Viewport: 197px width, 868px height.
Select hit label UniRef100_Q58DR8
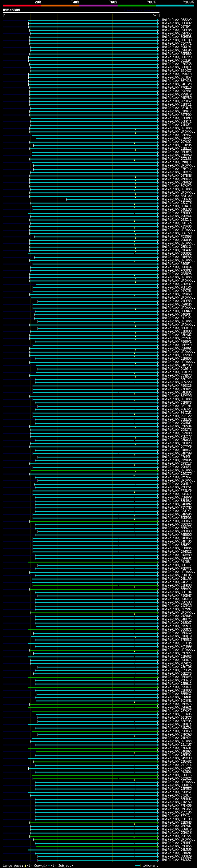(x=177, y=274)
